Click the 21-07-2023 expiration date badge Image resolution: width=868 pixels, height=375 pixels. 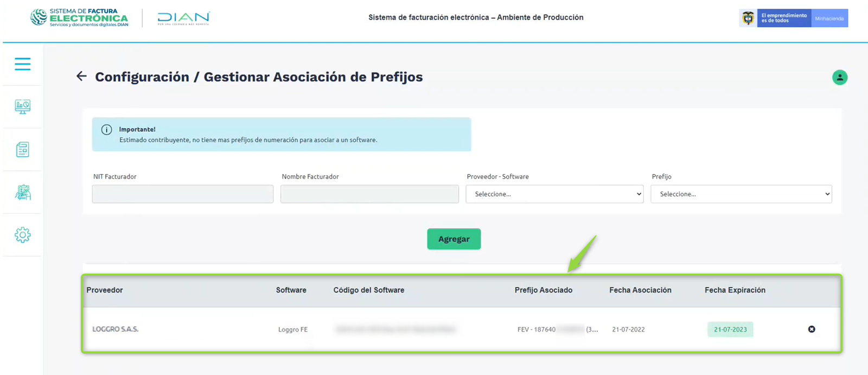(x=730, y=329)
